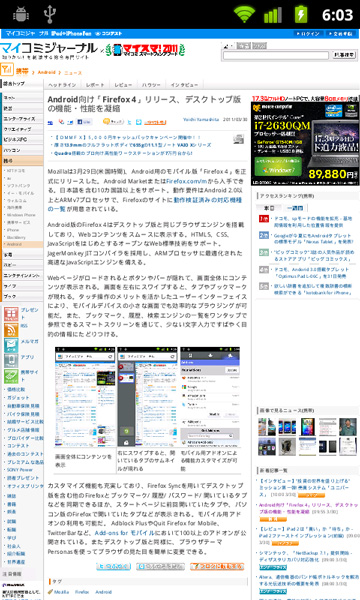Click the search submit button
Image resolution: width=360 pixels, height=600 pixels.
coord(344,55)
